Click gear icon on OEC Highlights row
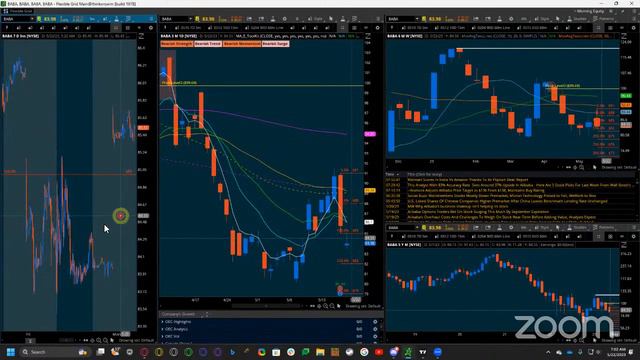The height and width of the screenshot is (360, 640). tap(375, 322)
